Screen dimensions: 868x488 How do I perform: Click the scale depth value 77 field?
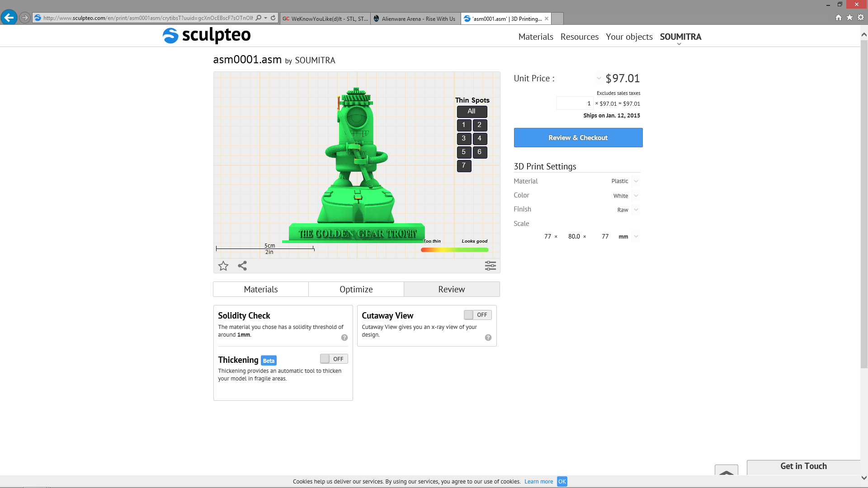tap(605, 236)
